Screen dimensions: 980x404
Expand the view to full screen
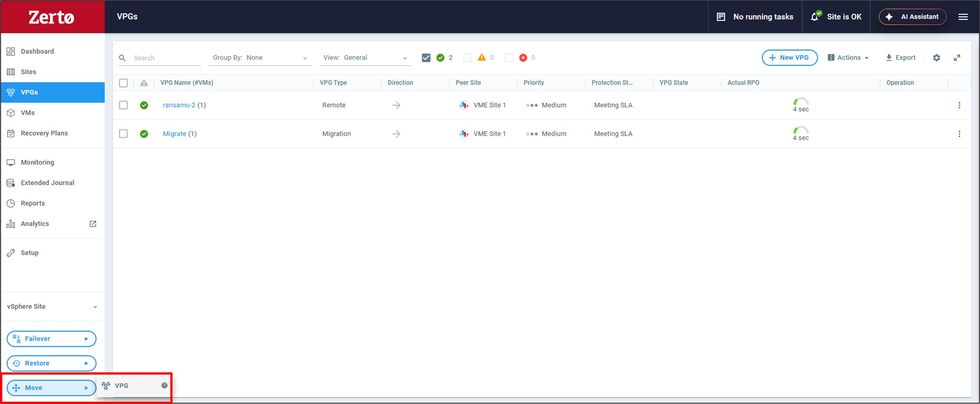957,58
